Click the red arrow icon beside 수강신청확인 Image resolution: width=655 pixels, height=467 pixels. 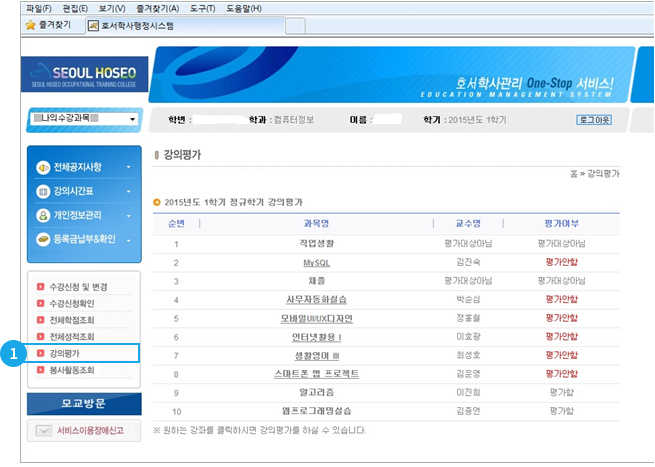[x=40, y=303]
